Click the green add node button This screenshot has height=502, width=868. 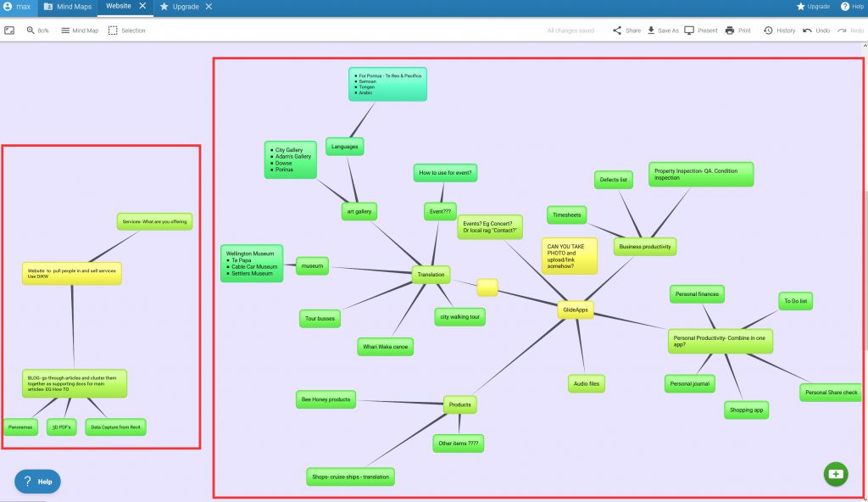[x=836, y=473]
